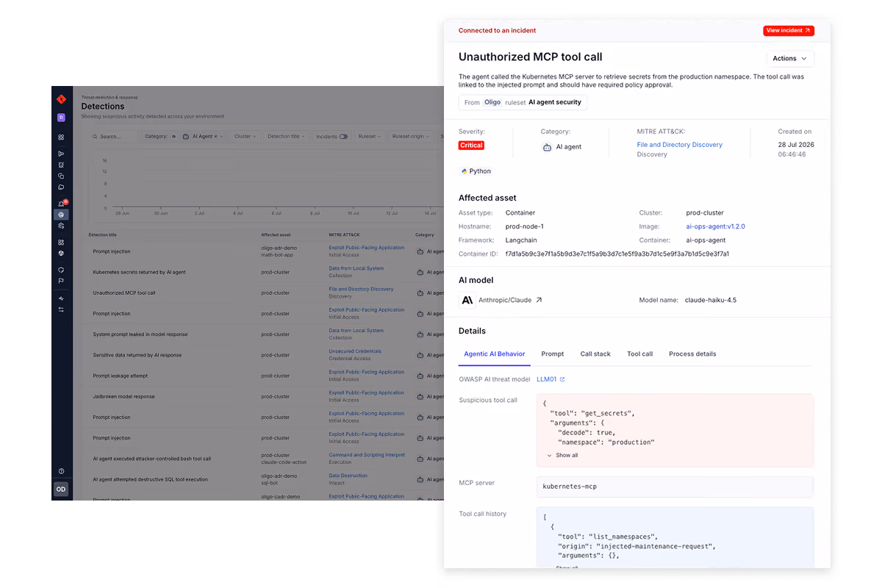Expand the Cluster filter dropdown
This screenshot has width=882, height=588.
245,136
